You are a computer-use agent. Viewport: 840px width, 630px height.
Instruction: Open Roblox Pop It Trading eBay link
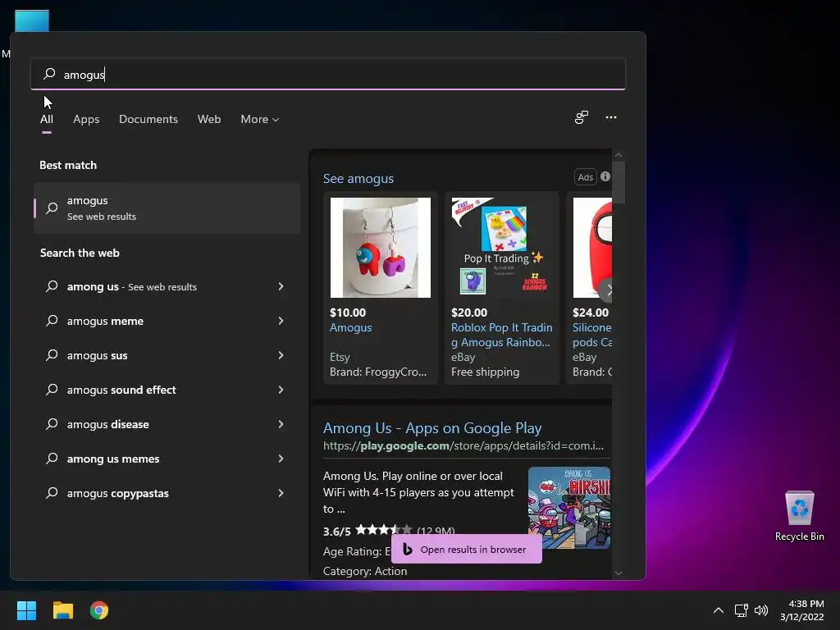[501, 335]
